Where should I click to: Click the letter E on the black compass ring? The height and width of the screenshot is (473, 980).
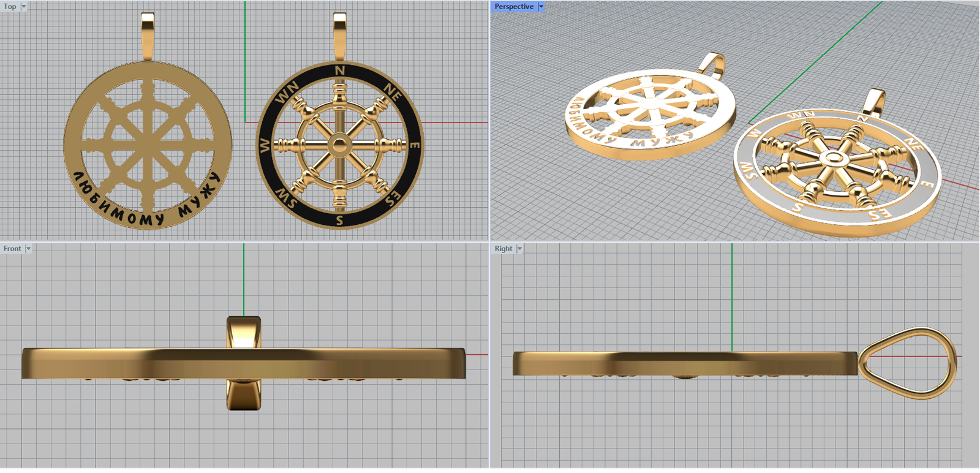(x=415, y=145)
